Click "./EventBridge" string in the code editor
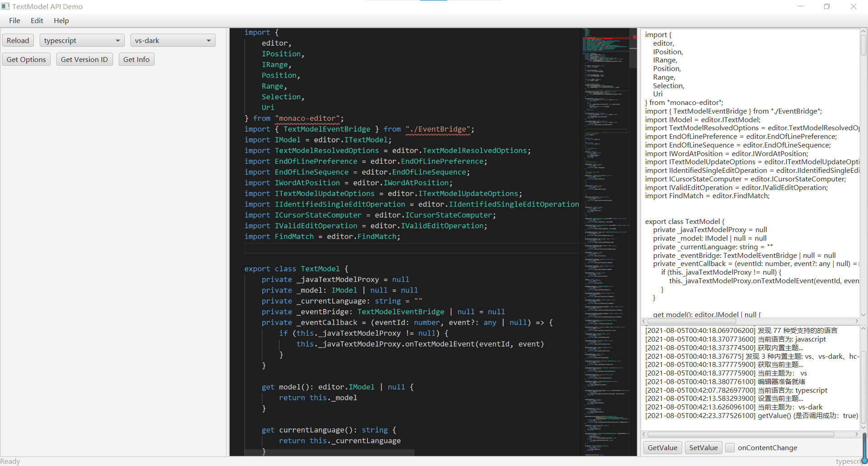This screenshot has height=466, width=868. (438, 129)
